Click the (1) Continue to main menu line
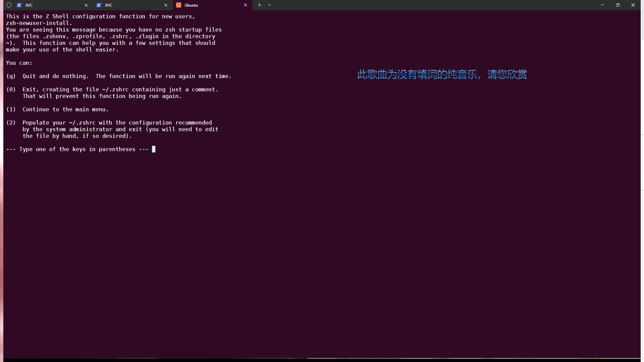Screen dimensions: 644x362 click(x=57, y=109)
